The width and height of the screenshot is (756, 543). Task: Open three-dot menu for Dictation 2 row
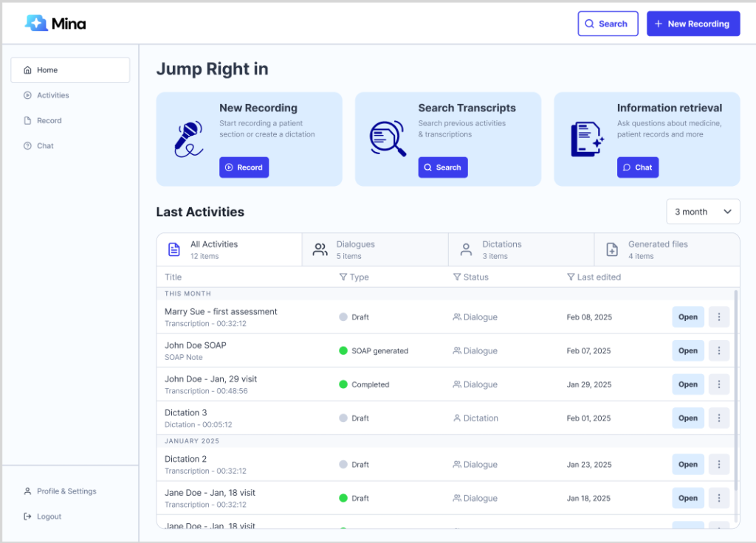pos(718,465)
